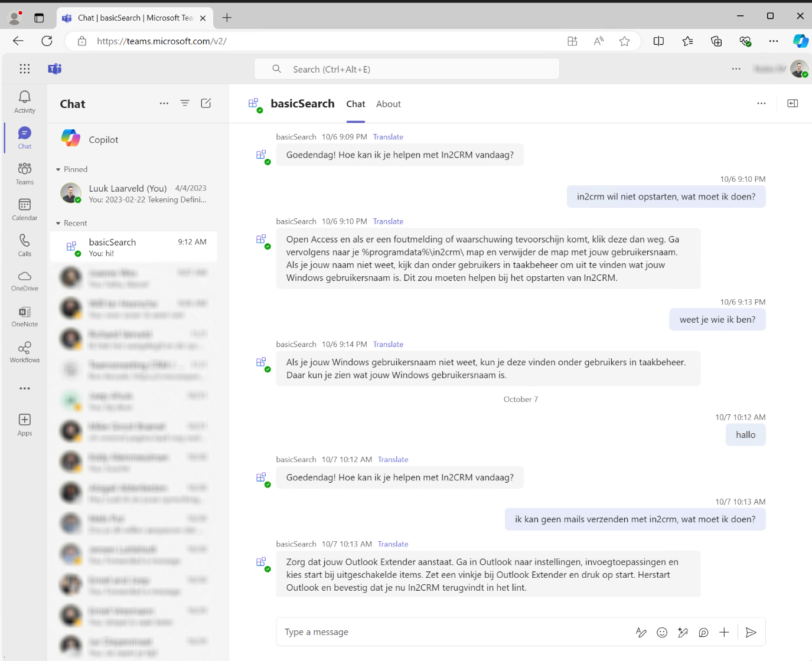The width and height of the screenshot is (812, 661).
Task: Open OneNote from the left rail
Action: [x=24, y=317]
